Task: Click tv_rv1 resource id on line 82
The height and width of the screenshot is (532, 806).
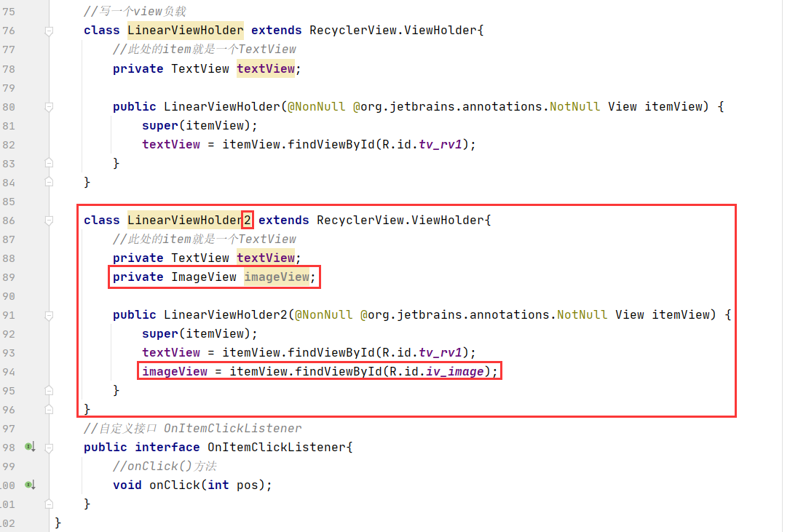Action: pyautogui.click(x=440, y=144)
